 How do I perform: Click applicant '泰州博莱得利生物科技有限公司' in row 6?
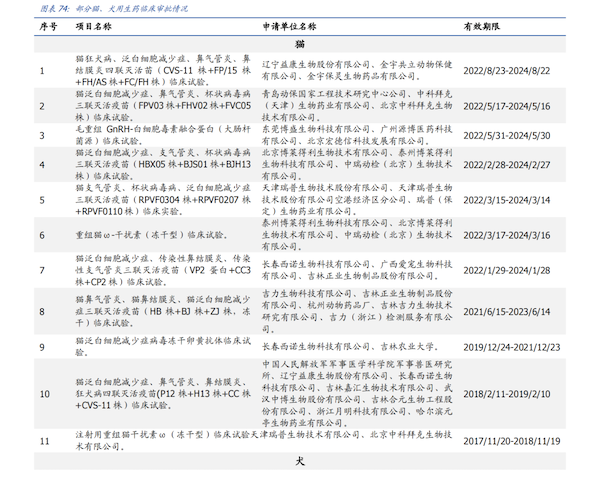[x=325, y=224]
